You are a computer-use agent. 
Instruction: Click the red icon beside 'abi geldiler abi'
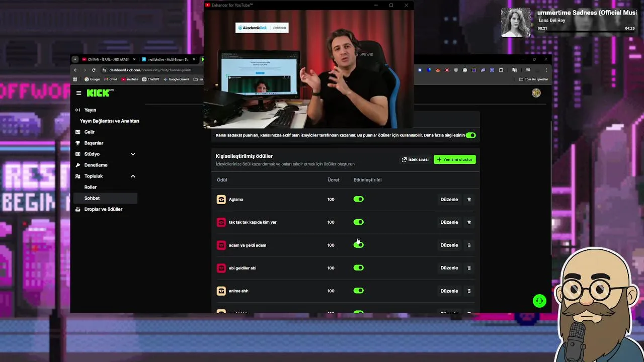[x=221, y=268]
